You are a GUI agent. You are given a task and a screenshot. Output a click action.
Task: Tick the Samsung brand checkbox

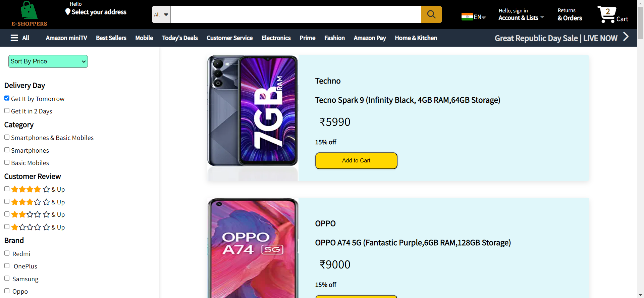(7, 279)
